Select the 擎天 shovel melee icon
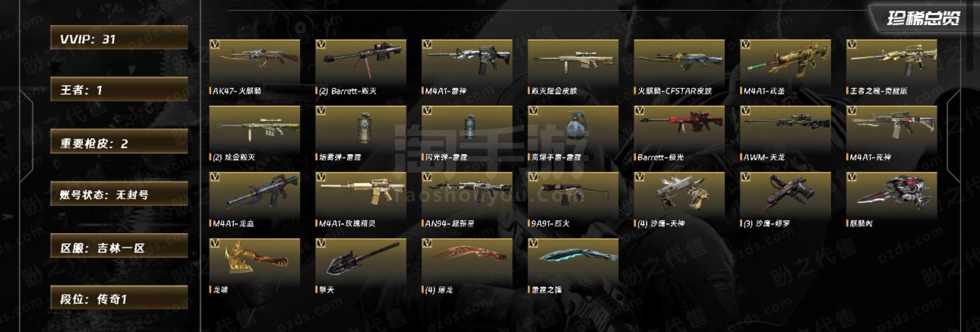 tap(361, 261)
